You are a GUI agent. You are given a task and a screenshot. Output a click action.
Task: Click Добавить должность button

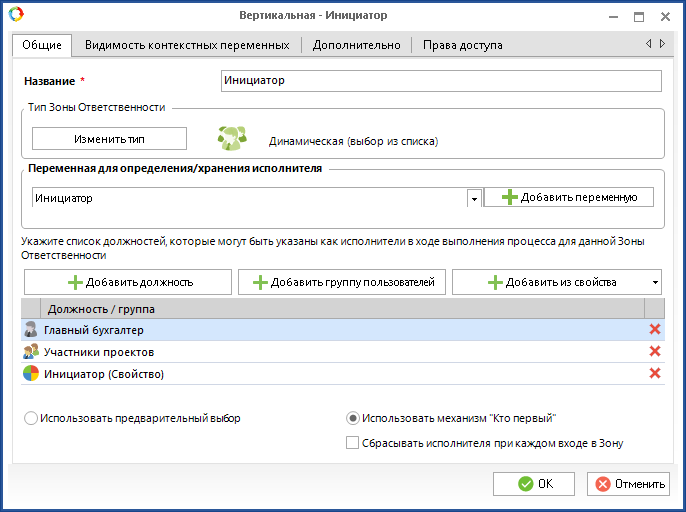pos(128,282)
